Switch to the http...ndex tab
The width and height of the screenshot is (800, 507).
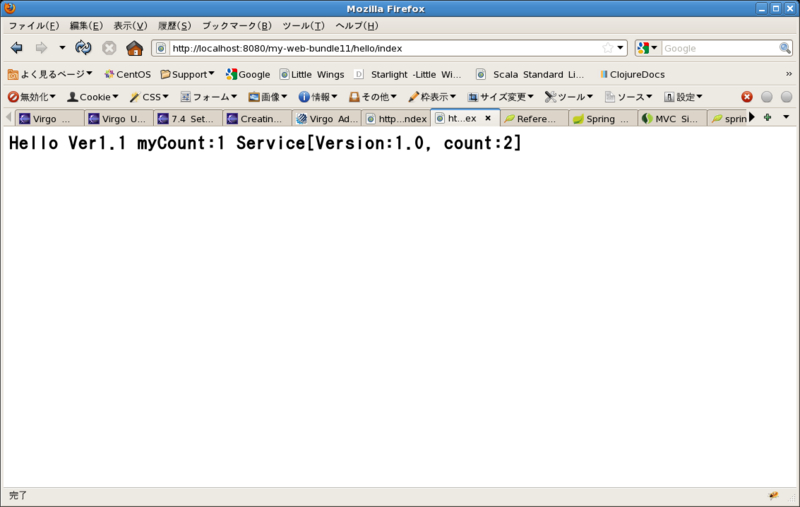tap(396, 119)
